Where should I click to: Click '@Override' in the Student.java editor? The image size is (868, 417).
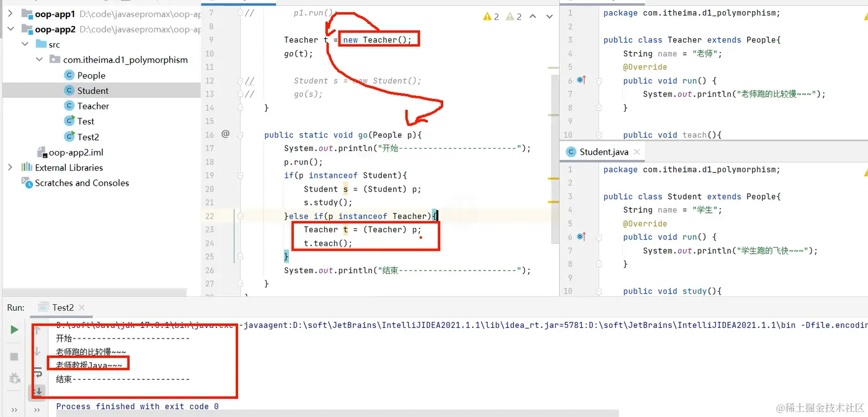pos(645,223)
